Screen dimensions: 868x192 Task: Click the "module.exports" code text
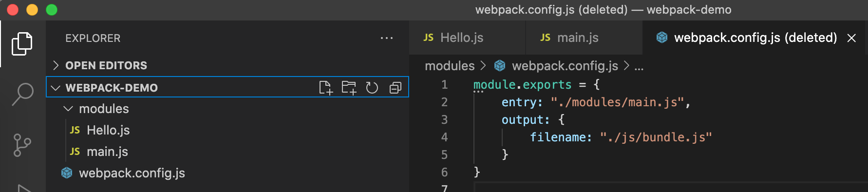point(522,85)
